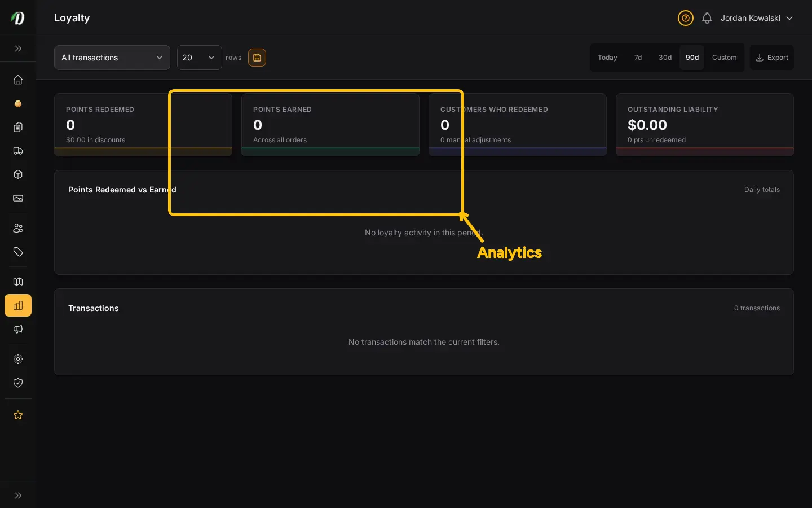Open the settings gear icon in the sidebar
Screen dimensions: 812x508
(x=18, y=359)
